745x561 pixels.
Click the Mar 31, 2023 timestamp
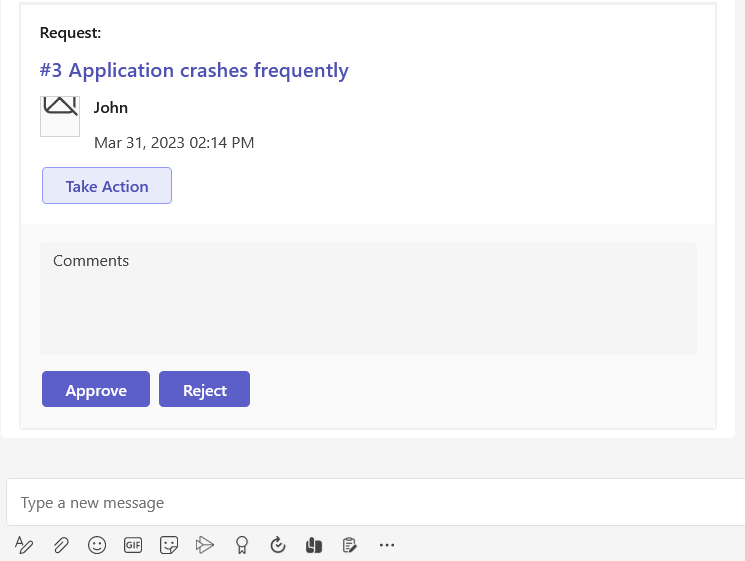click(x=174, y=143)
